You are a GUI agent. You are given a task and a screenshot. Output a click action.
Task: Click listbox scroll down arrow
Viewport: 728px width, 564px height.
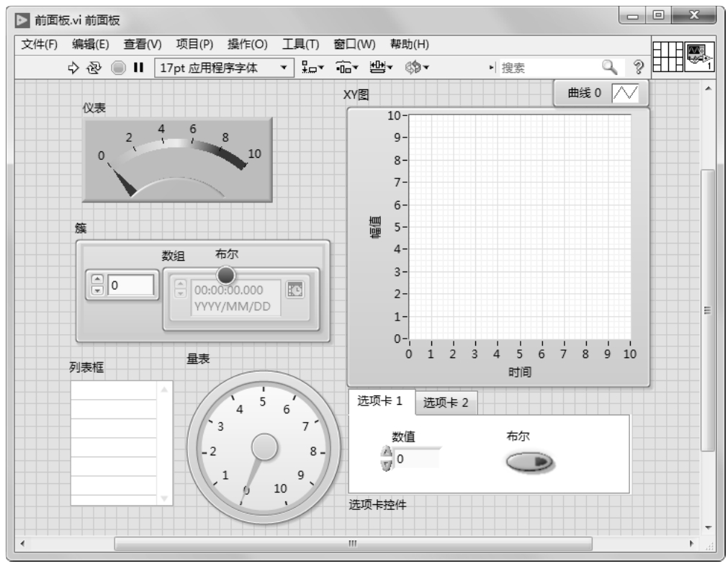pyautogui.click(x=164, y=498)
